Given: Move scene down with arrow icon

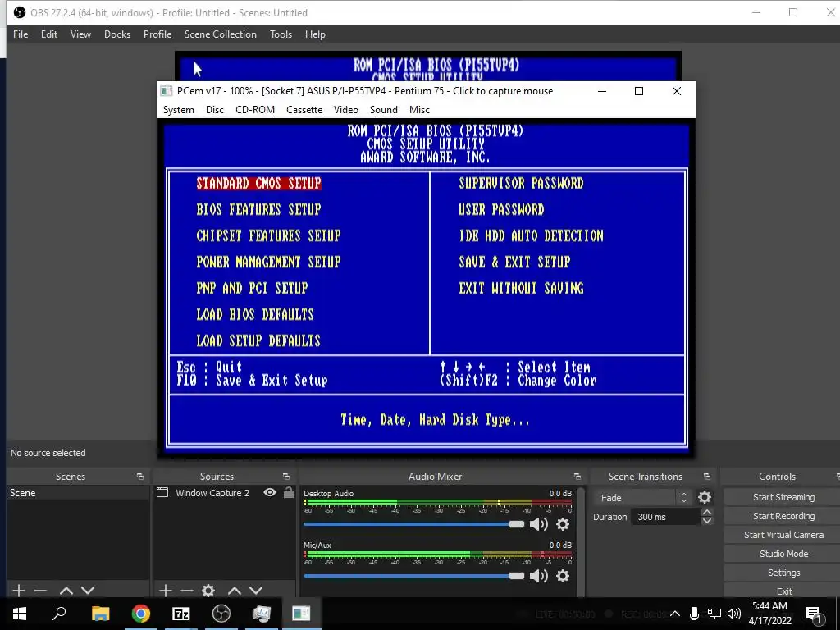Looking at the screenshot, I should [88, 591].
